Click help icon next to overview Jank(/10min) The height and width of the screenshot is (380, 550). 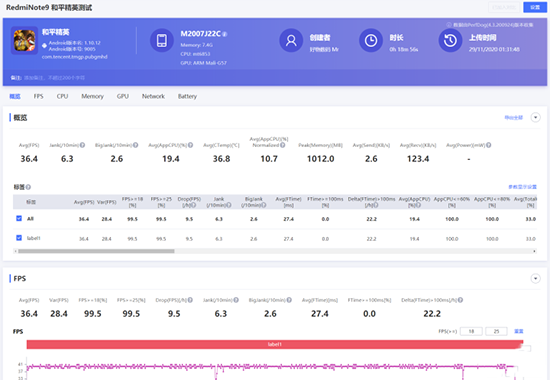82,145
